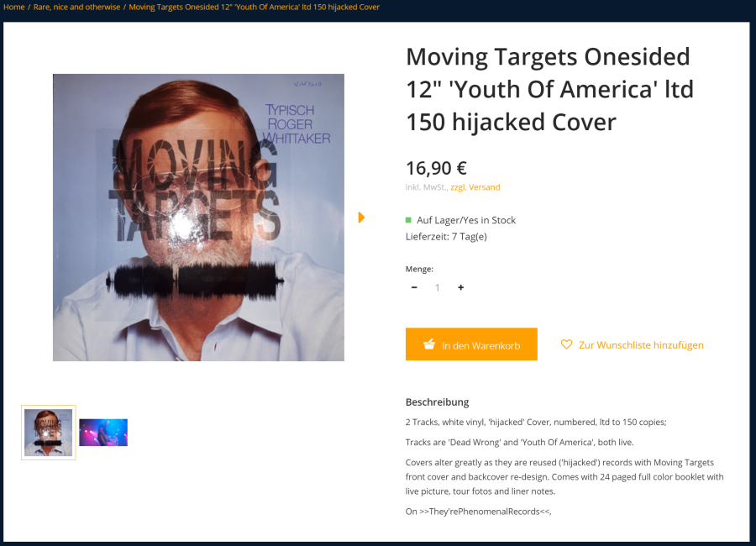Screen dimensions: 756x546
Task: Open 'Rare, nice and otherwise' breadcrumb
Action: pyautogui.click(x=76, y=8)
